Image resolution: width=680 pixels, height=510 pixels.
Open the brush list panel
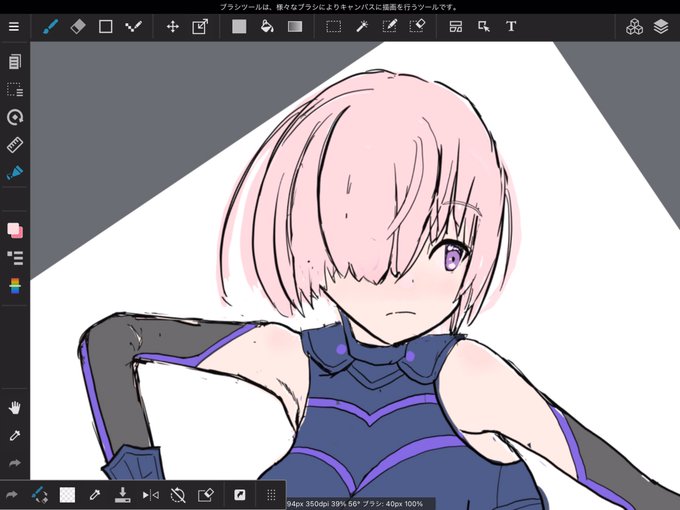(x=15, y=258)
